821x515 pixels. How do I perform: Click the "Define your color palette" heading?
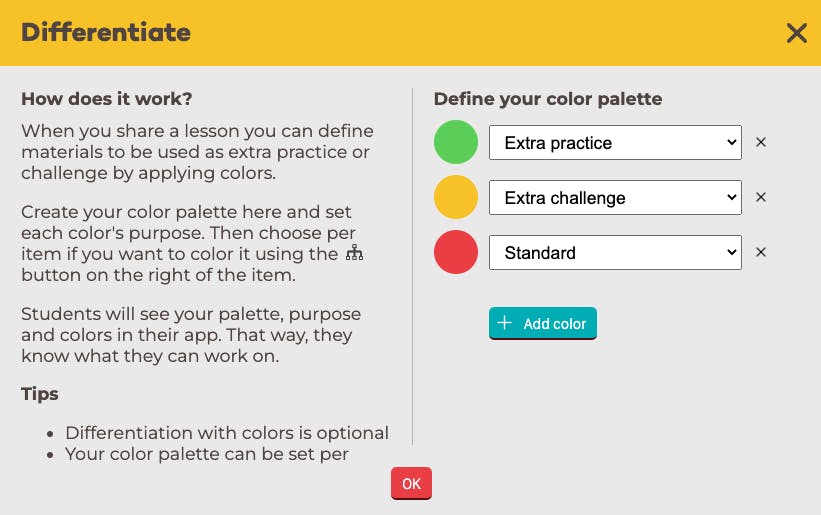[x=547, y=99]
